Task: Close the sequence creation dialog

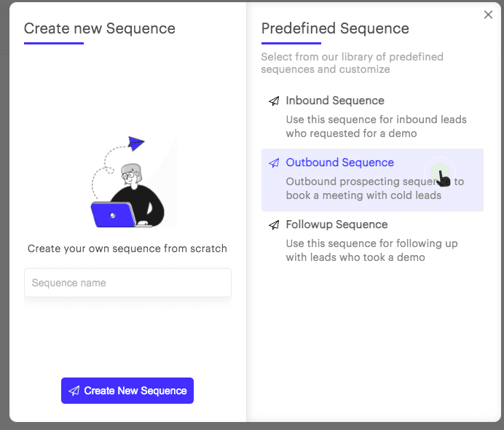Action: coord(488,15)
